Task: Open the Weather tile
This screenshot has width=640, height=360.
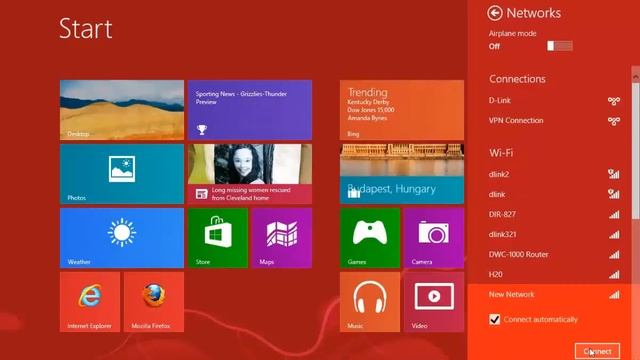Action: 122,238
